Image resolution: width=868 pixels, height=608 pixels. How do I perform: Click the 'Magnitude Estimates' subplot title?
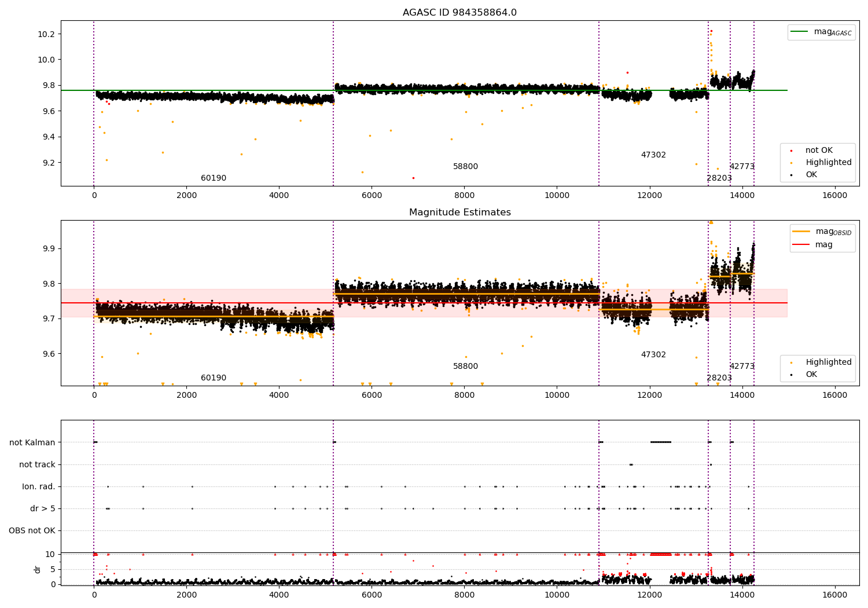click(459, 213)
